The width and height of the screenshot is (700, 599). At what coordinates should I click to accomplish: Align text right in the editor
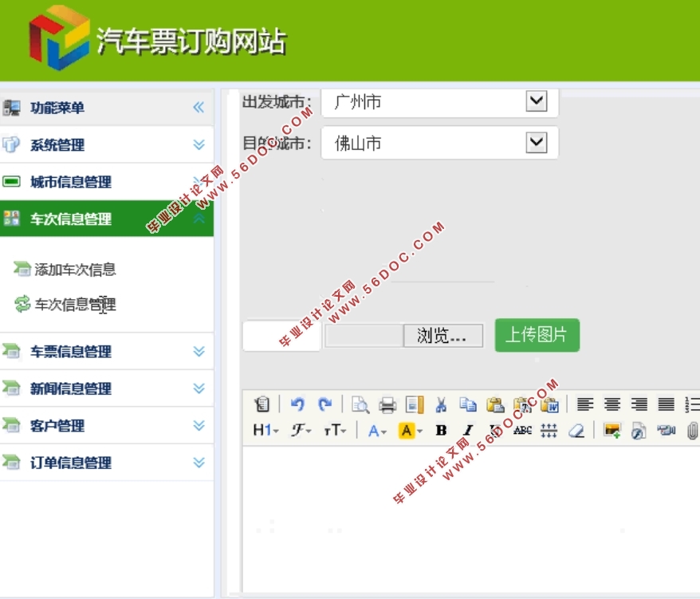(x=639, y=404)
